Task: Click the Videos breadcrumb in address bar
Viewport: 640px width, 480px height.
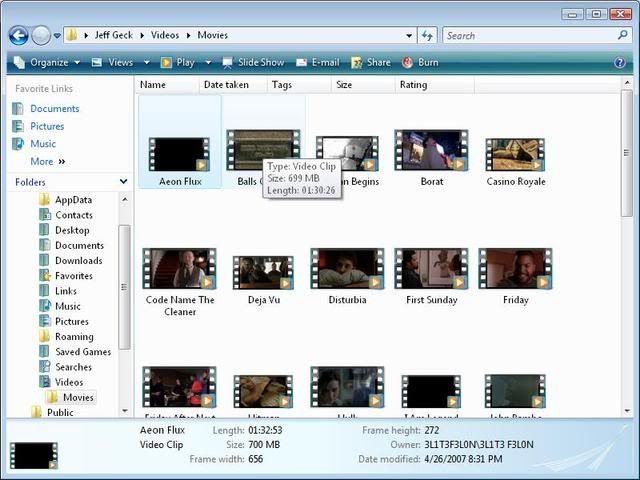Action: 165,35
